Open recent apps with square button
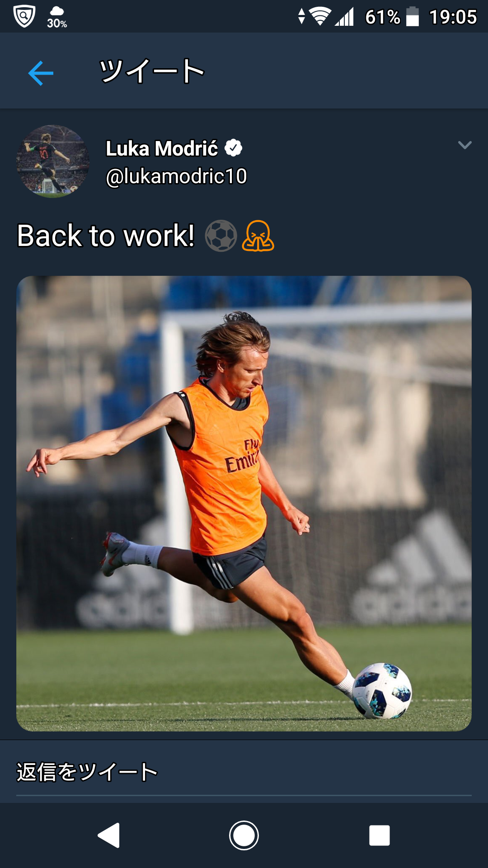 [x=380, y=835]
